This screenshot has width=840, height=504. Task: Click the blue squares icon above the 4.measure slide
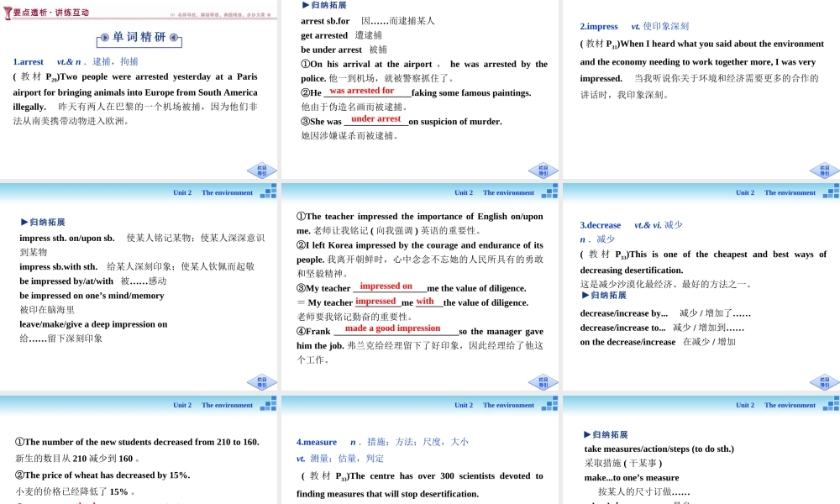[x=549, y=404]
